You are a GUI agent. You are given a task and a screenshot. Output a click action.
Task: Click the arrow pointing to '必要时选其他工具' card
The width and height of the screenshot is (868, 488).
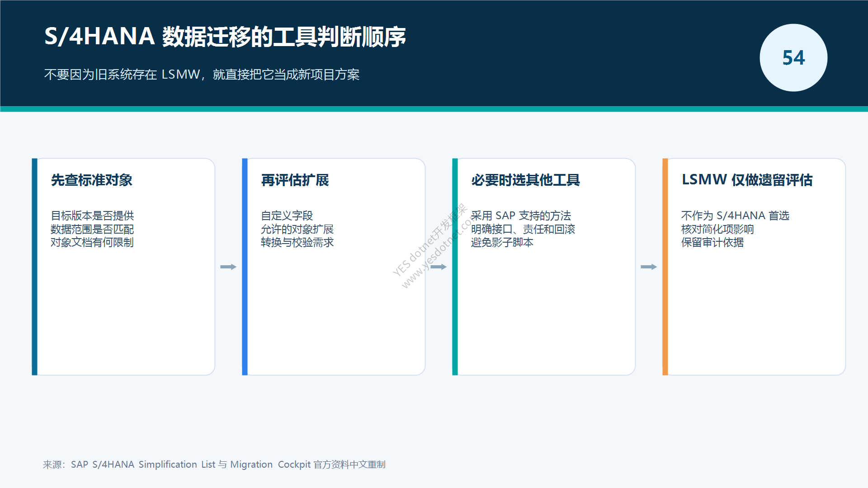tap(439, 267)
